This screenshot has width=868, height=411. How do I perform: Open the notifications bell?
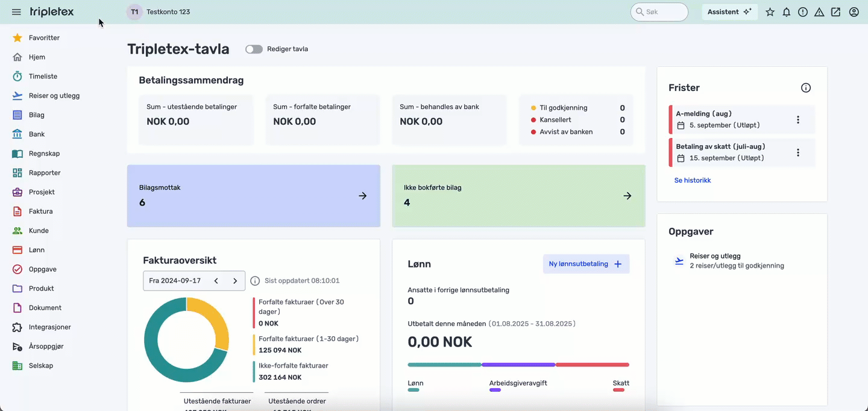pos(787,12)
